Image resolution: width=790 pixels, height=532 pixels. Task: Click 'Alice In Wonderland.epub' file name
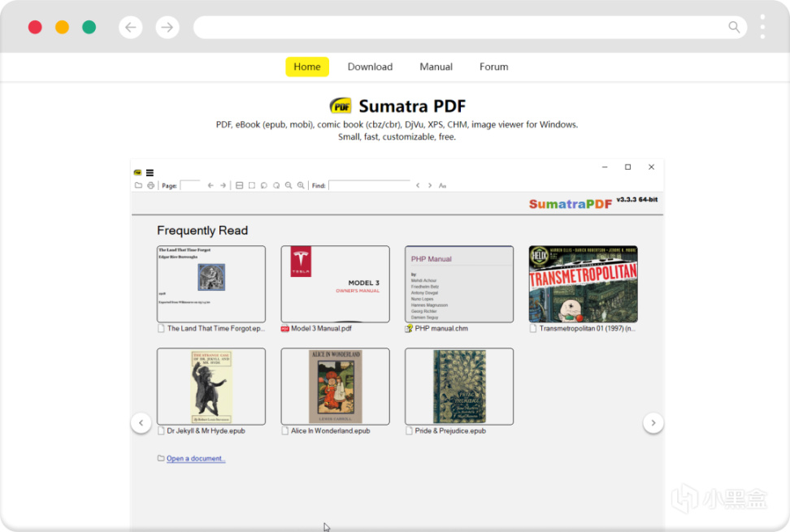(x=331, y=430)
